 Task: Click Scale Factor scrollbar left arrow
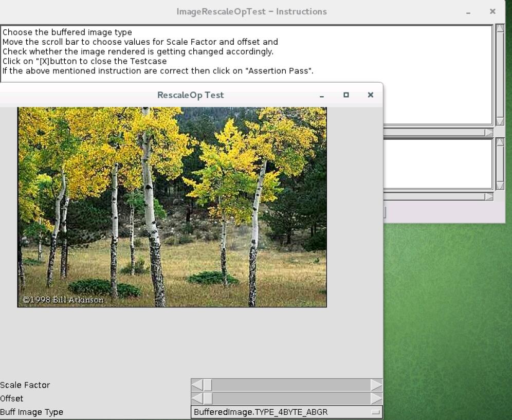coord(196,385)
